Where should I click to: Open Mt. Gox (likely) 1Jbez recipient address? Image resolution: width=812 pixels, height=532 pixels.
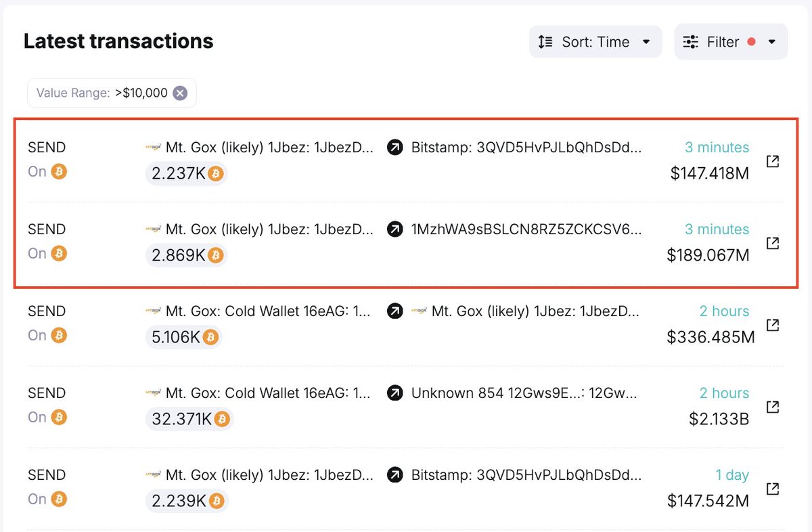(535, 311)
